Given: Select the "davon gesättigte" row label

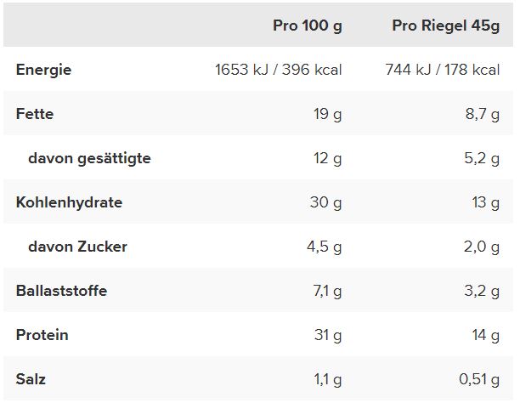Looking at the screenshot, I should click(89, 158).
